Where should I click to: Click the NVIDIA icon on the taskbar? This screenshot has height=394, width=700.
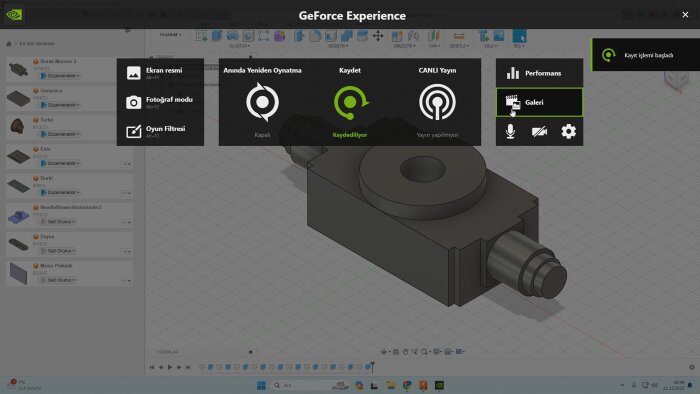(x=439, y=385)
